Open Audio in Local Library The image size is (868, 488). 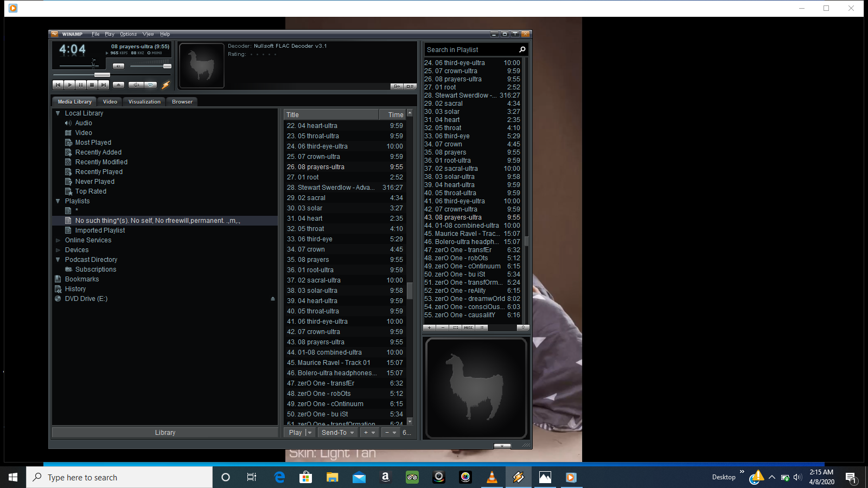pyautogui.click(x=84, y=123)
